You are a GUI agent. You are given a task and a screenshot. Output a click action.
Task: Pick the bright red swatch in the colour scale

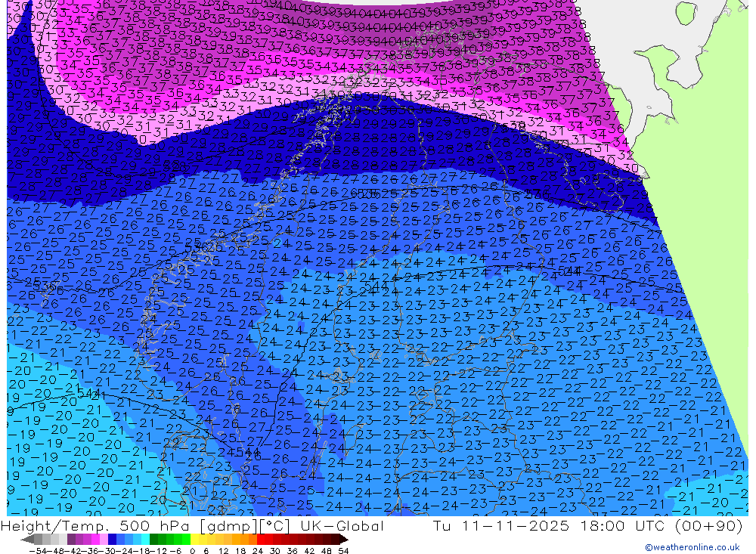point(261,540)
